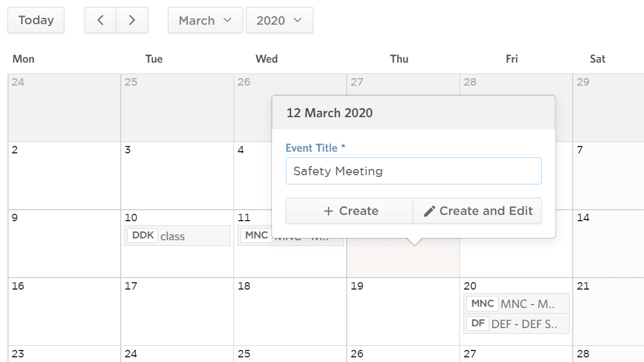Click the Today button
The height and width of the screenshot is (362, 644).
[36, 20]
